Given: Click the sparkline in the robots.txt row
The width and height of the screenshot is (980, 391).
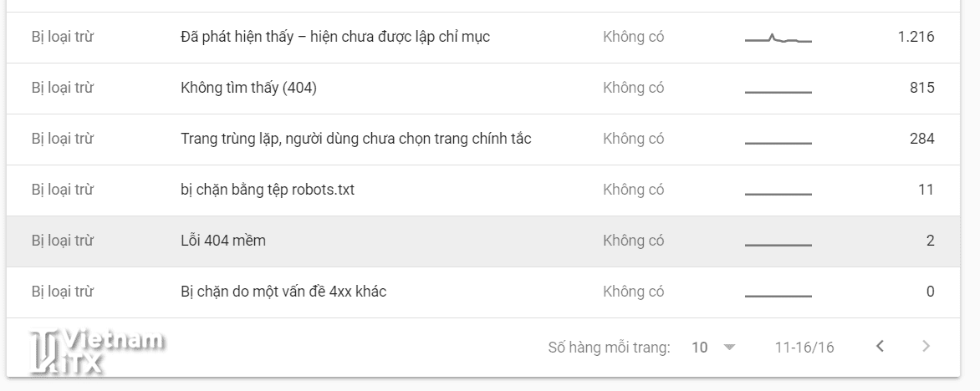Looking at the screenshot, I should (x=778, y=193).
